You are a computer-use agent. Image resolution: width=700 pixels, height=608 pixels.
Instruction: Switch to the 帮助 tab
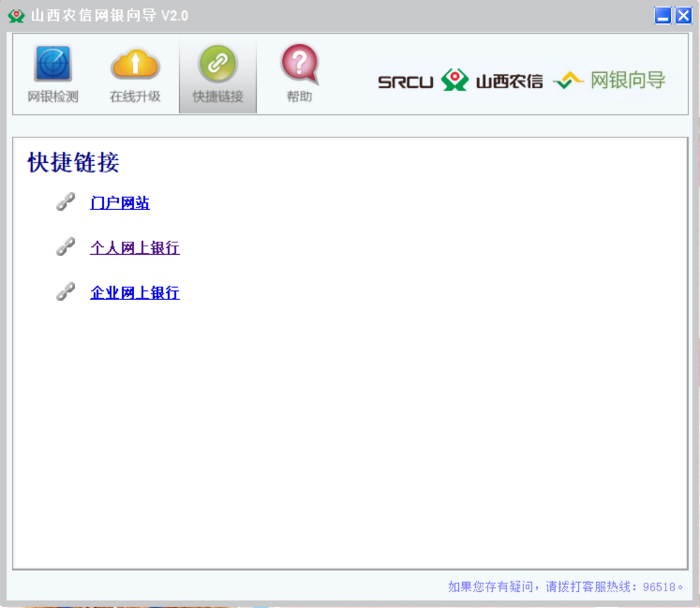pos(299,73)
